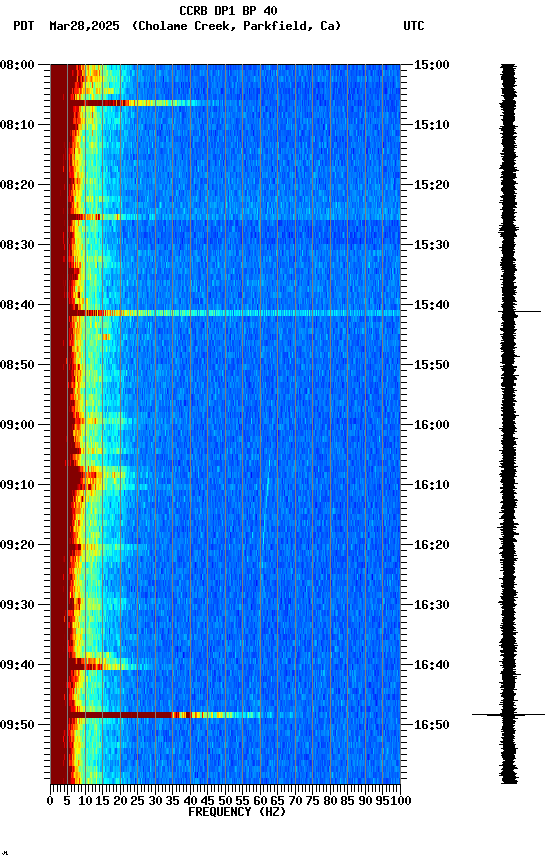The height and width of the screenshot is (864, 552).
Task: Click the '60' frequency axis tick label
Action: 260,801
